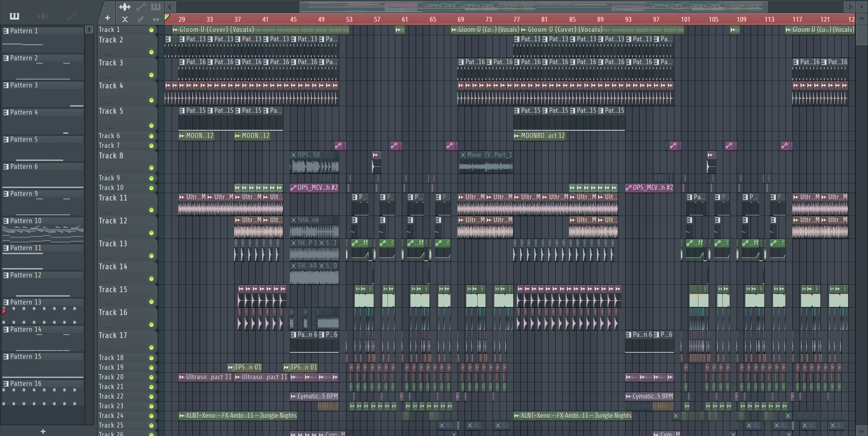Viewport: 868px width, 436px height.
Task: Click the X crossfade icon in the playlist header
Action: pyautogui.click(x=125, y=20)
